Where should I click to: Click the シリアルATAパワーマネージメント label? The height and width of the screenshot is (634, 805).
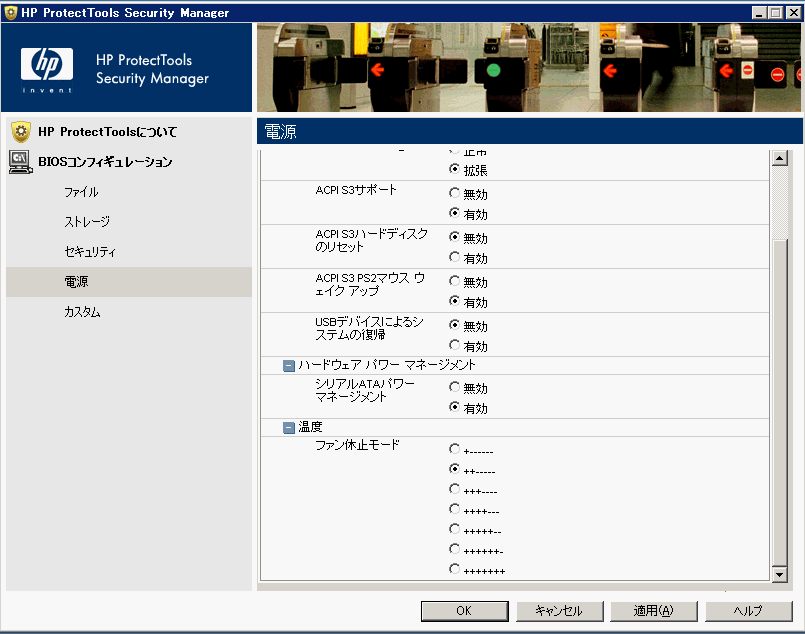(x=365, y=391)
